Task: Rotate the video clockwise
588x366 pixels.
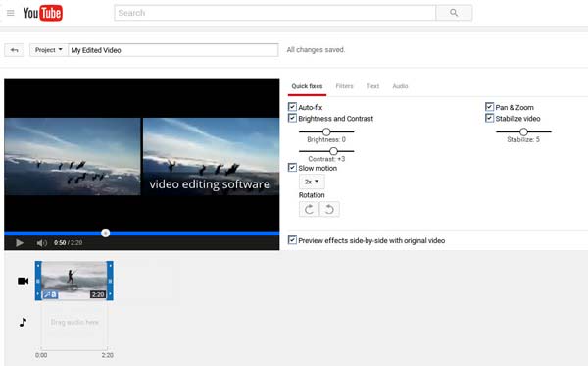Action: pyautogui.click(x=309, y=209)
